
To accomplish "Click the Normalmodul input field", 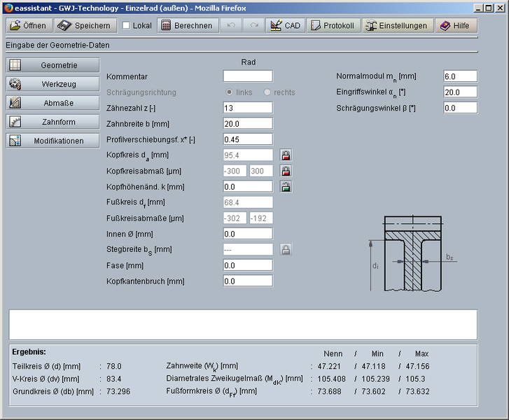I will coord(460,76).
